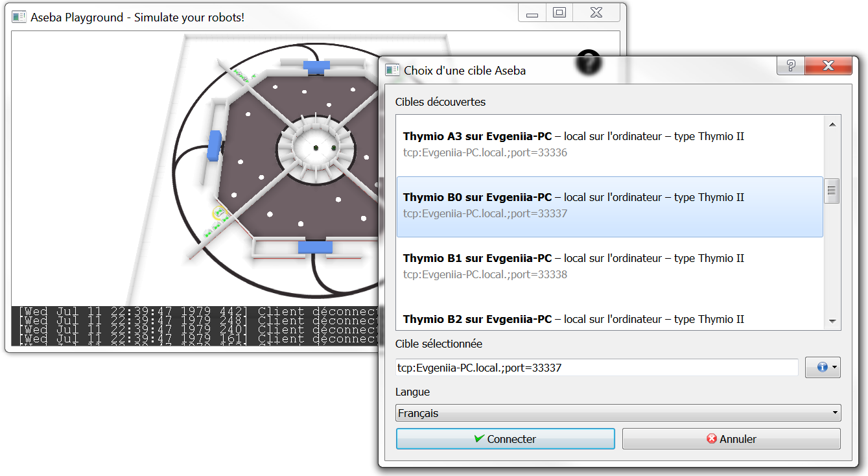Screen dimensions: 868x476
Task: Click list address text ending with port=33338
Action: pyautogui.click(x=485, y=274)
